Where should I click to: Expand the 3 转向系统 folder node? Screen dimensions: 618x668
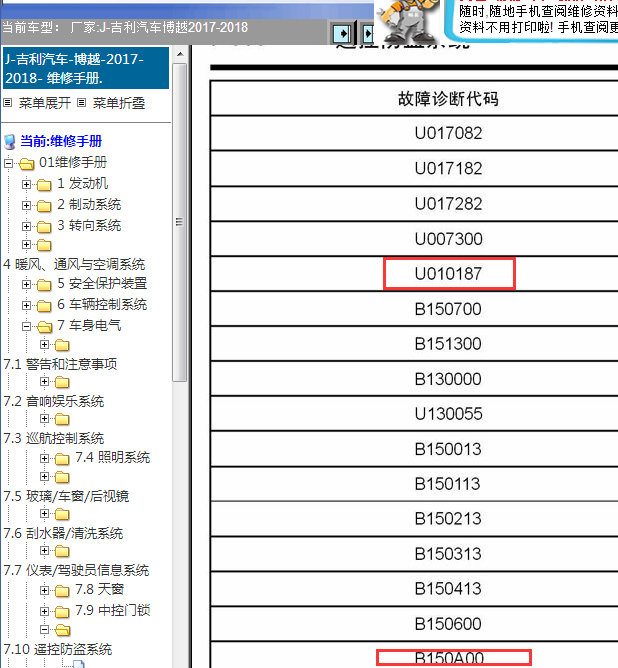(x=26, y=226)
